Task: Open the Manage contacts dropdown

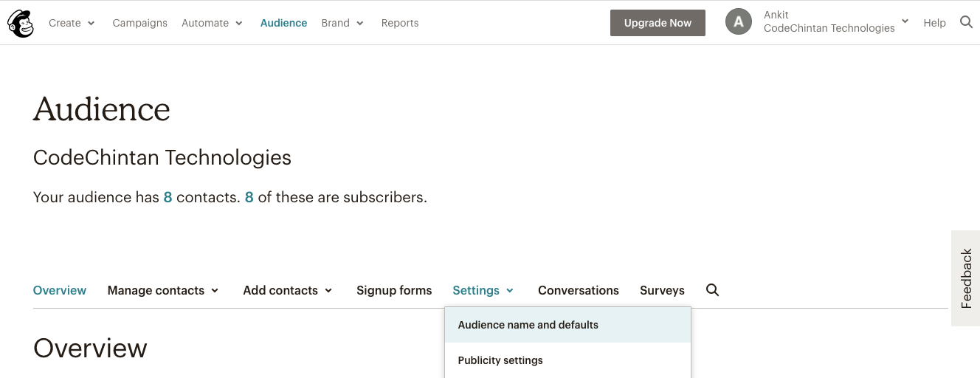Action: point(163,291)
